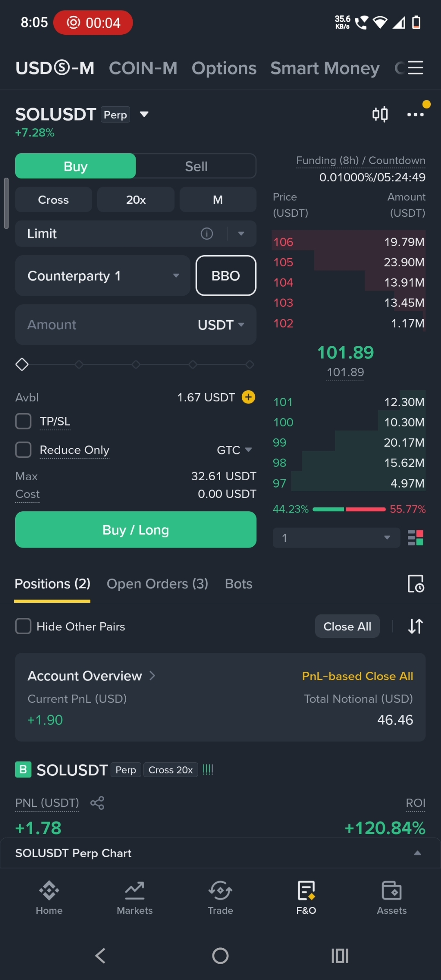441x980 pixels.
Task: Click the amount percentage slider handle
Action: pos(22,364)
